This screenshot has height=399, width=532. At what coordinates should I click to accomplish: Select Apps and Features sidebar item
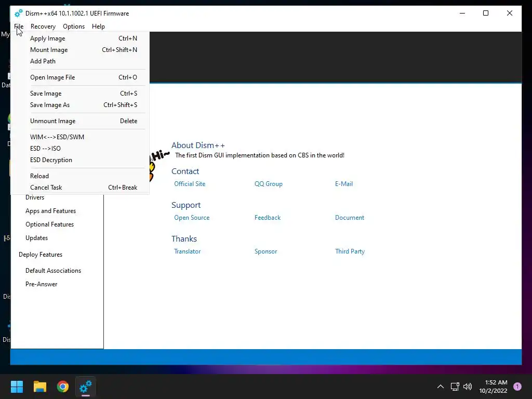point(50,211)
